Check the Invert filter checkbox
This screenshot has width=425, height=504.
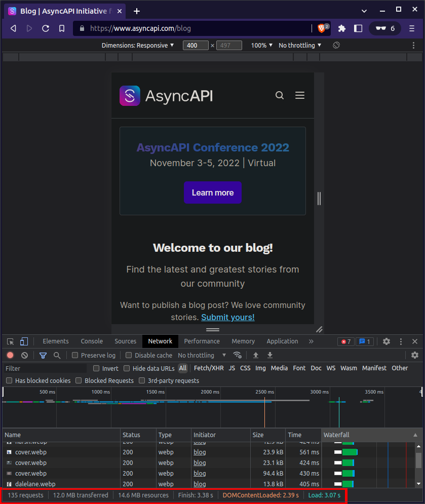coord(96,368)
